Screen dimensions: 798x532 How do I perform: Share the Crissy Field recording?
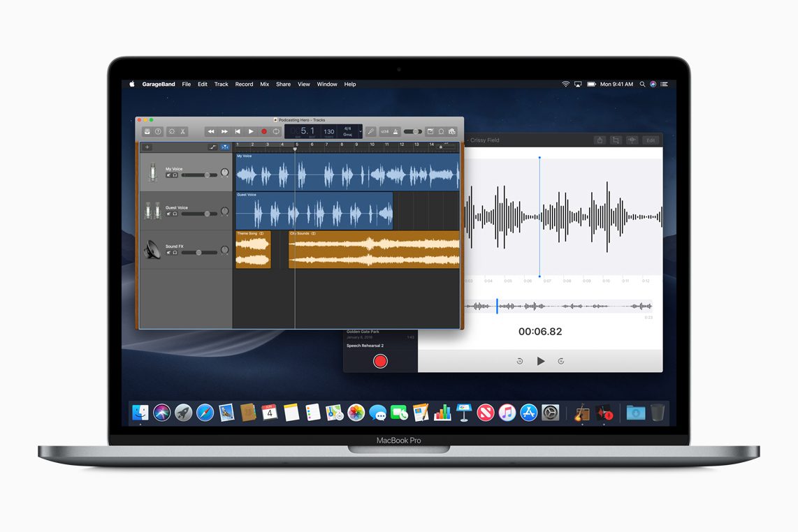(x=600, y=140)
